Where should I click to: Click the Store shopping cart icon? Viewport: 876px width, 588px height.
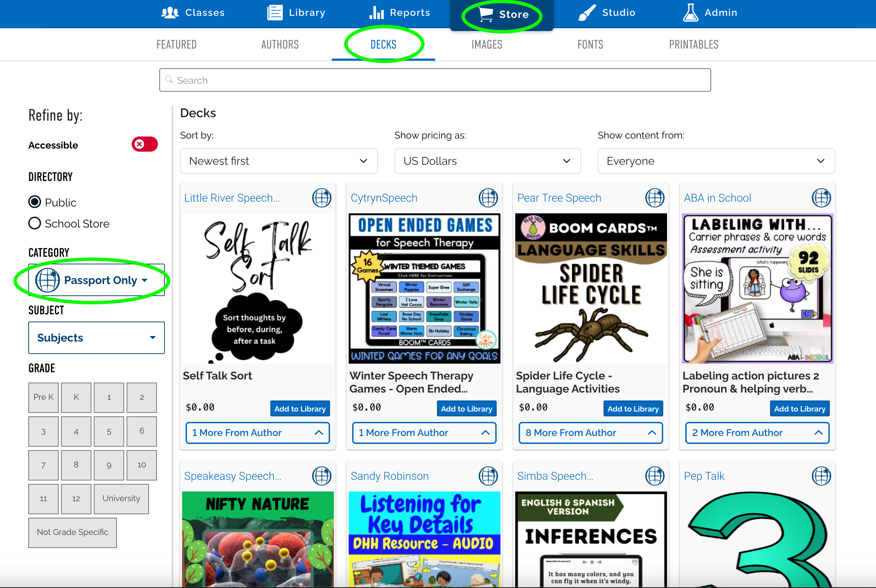[x=486, y=14]
